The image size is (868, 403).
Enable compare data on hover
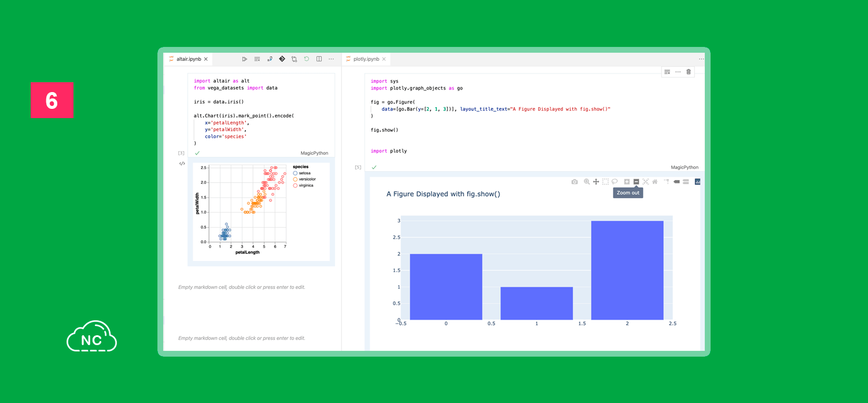point(686,182)
